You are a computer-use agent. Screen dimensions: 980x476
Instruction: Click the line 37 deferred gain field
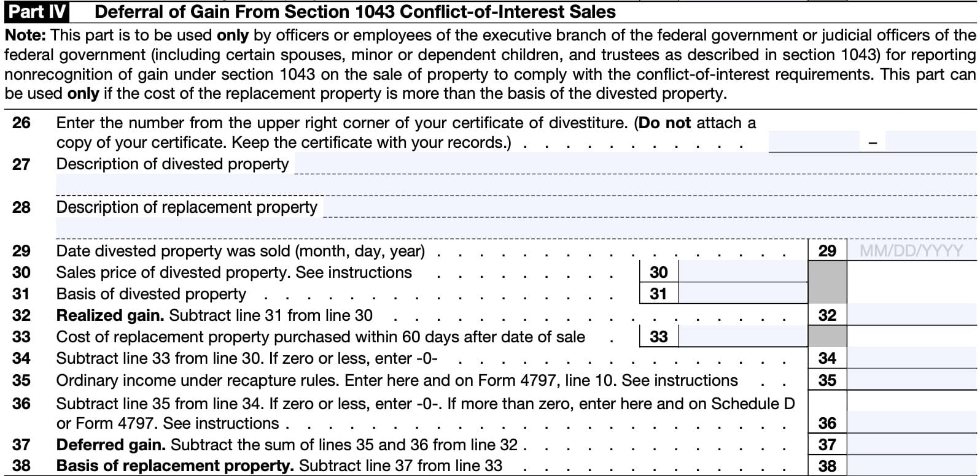(x=912, y=444)
